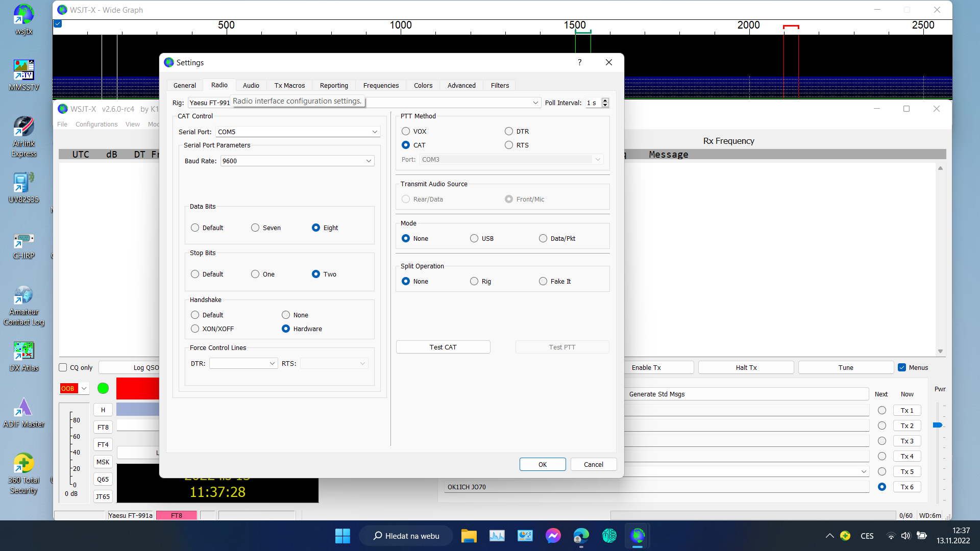Open the MMSSTV desktop shortcut
This screenshot has width=980, height=551.
[23, 70]
